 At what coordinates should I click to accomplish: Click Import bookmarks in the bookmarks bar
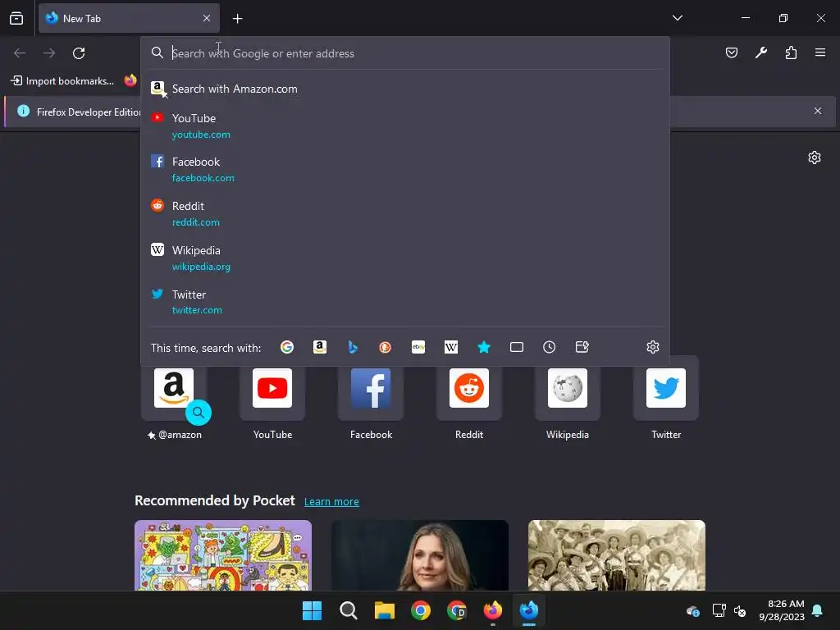point(62,81)
